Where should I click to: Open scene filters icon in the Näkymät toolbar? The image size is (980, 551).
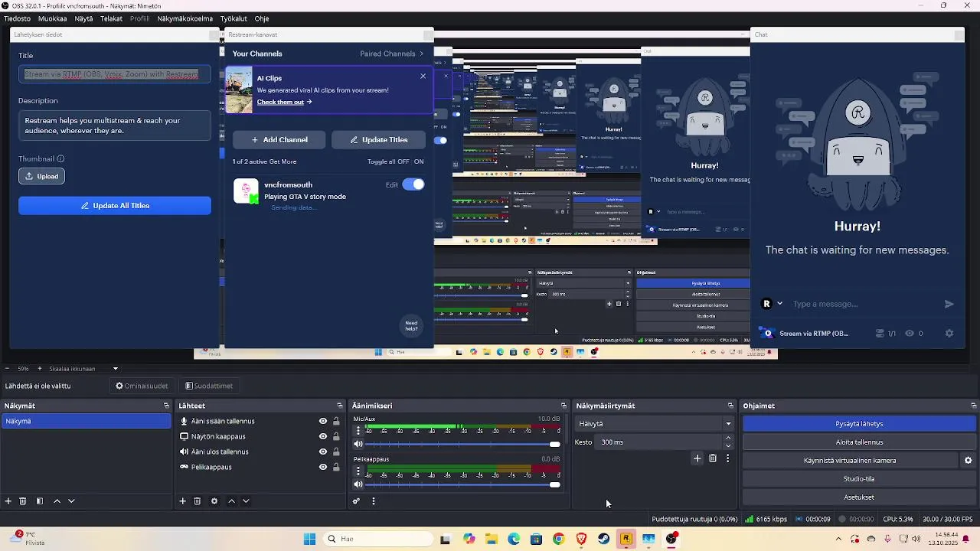click(40, 501)
